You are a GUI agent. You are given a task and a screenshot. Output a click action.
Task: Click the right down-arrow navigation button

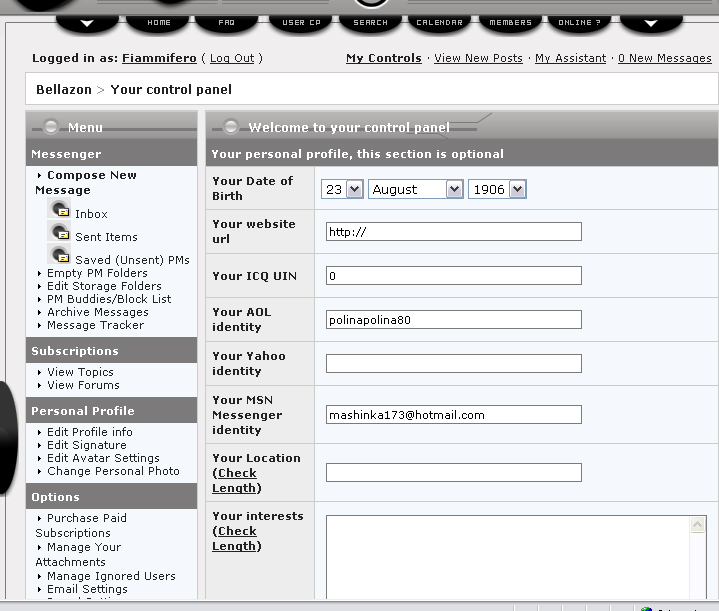(x=651, y=22)
